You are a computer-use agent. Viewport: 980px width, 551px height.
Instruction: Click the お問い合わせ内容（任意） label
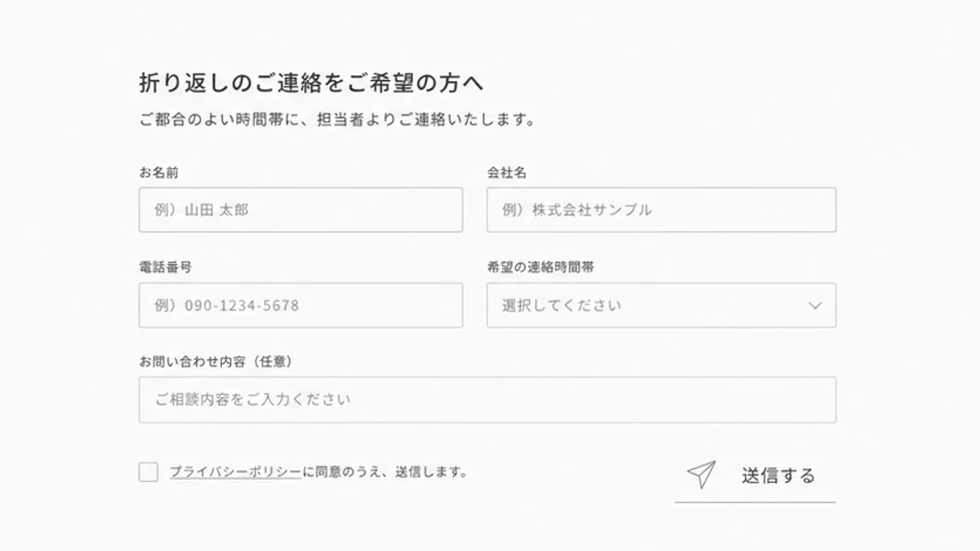coord(216,361)
